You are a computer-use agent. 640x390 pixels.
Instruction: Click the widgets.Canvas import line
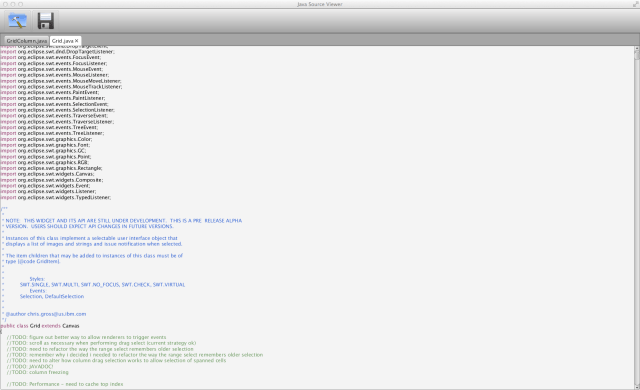(x=47, y=174)
